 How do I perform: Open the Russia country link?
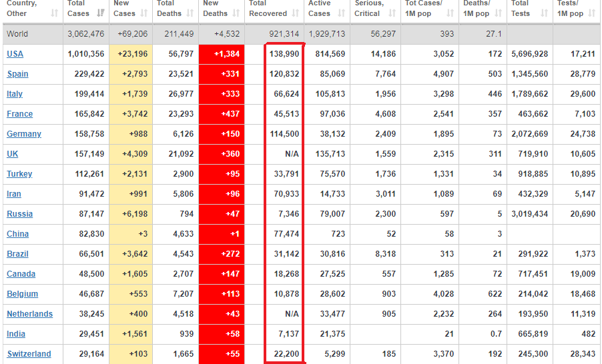(19, 213)
